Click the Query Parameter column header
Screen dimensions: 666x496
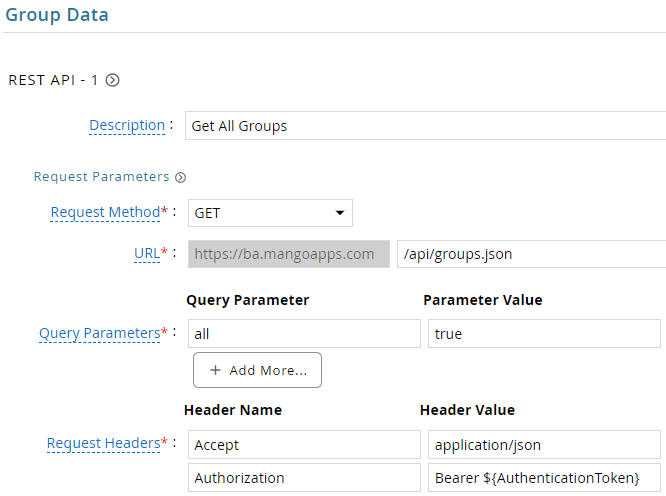click(x=248, y=300)
